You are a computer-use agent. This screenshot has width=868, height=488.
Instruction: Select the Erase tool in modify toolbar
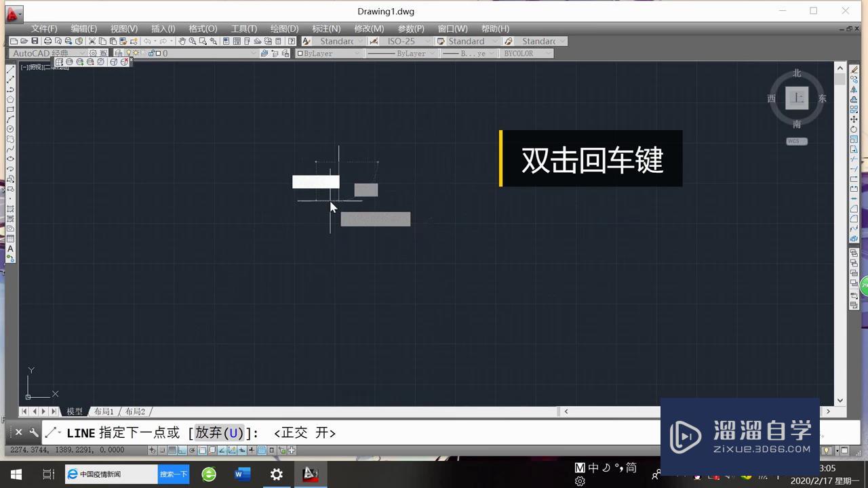[x=854, y=70]
